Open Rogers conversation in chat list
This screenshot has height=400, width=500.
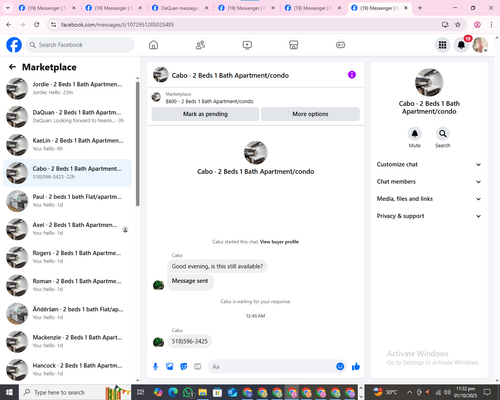[67, 257]
